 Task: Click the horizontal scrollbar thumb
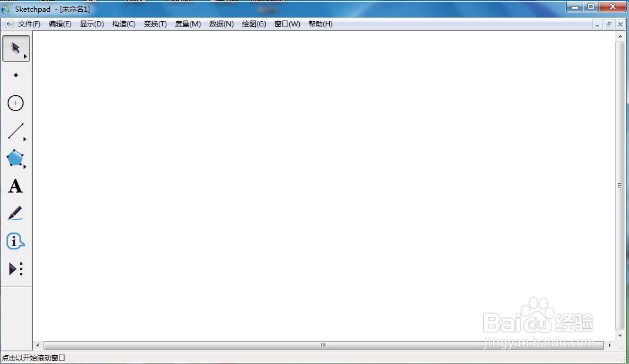(323, 345)
